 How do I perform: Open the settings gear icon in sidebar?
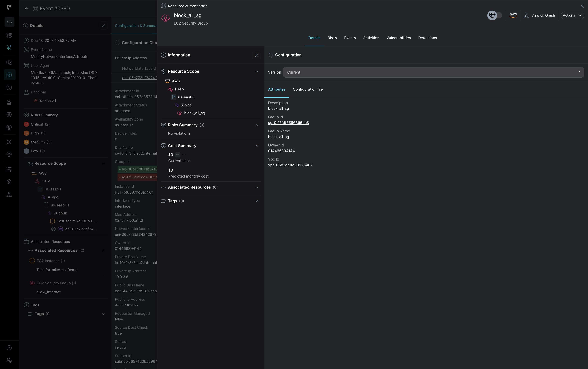(9, 182)
